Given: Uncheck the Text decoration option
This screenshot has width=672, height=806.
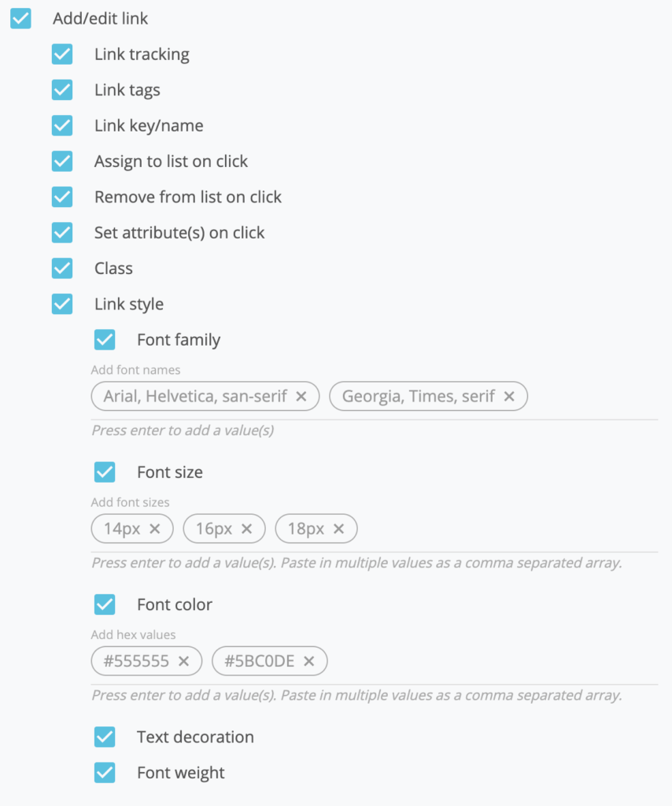Looking at the screenshot, I should pyautogui.click(x=105, y=737).
